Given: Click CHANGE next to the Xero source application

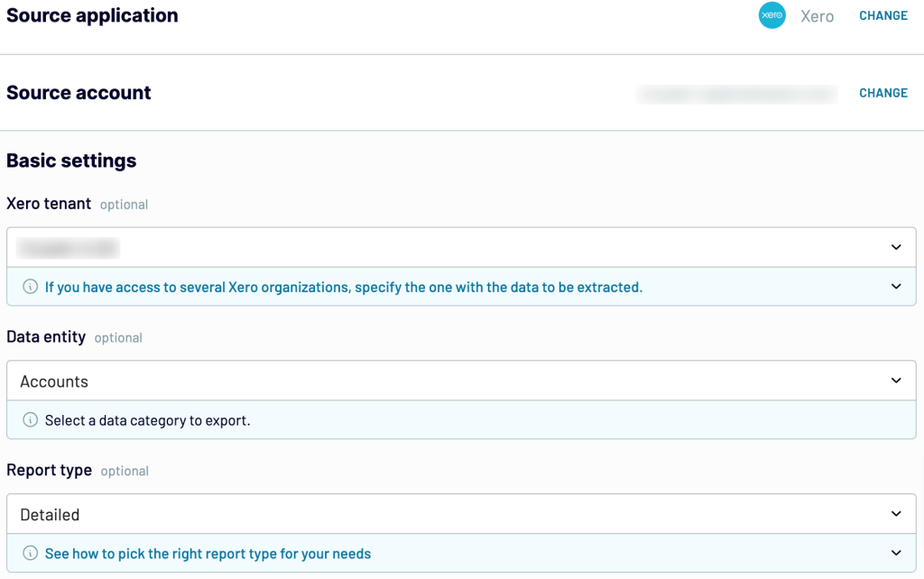Looking at the screenshot, I should pos(882,15).
